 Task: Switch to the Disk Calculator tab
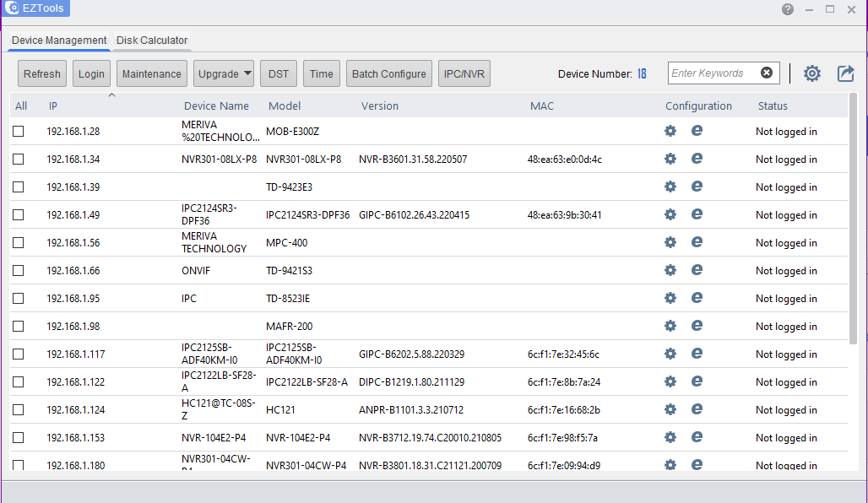pos(151,40)
